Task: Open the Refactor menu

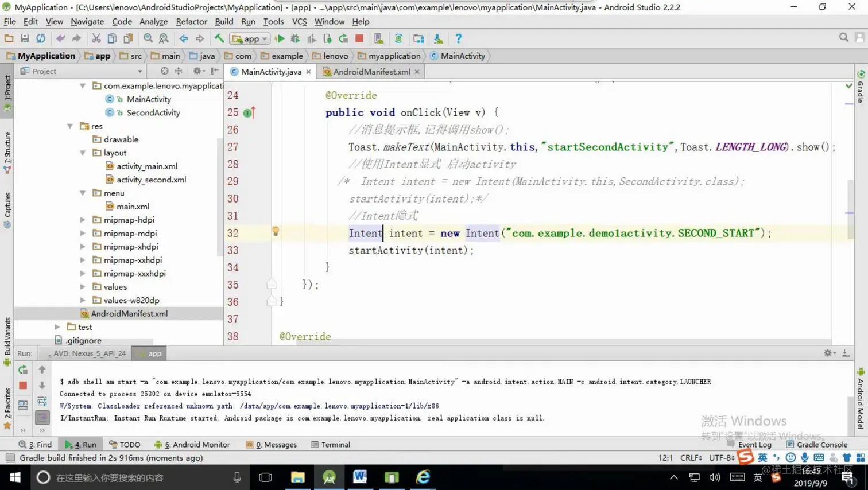Action: 191,21
